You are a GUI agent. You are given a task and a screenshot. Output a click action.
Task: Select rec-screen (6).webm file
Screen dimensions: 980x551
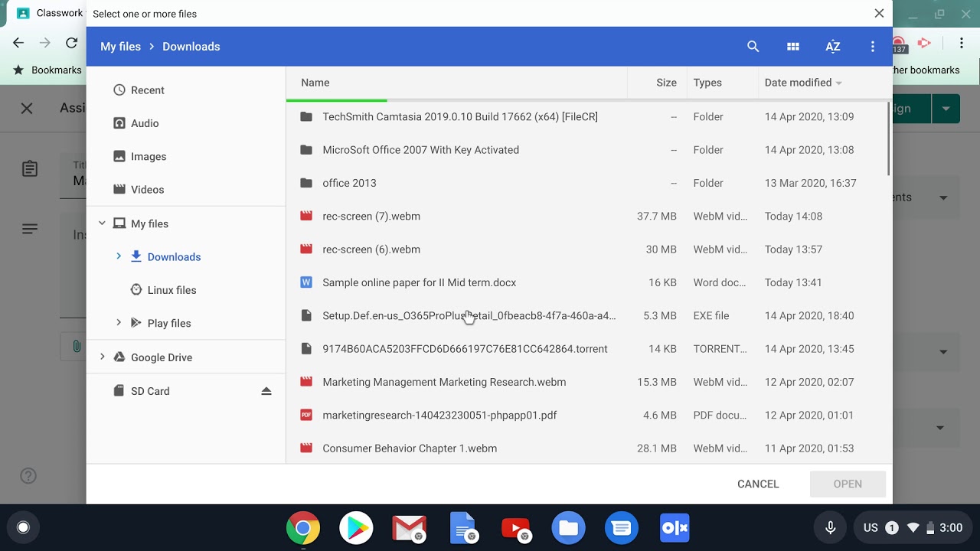[x=587, y=249]
